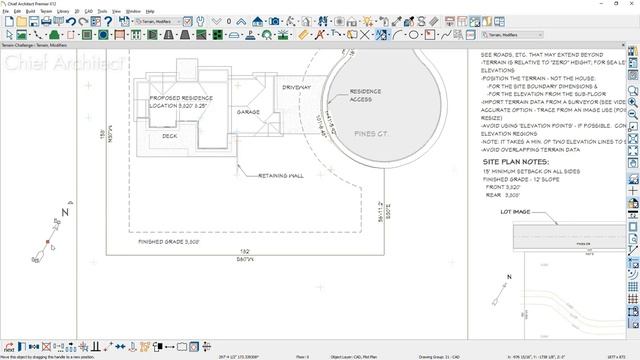Viewport: 640px width, 360px height.
Task: Click the FINISHED GRADE 3,500' text
Action: 169,242
